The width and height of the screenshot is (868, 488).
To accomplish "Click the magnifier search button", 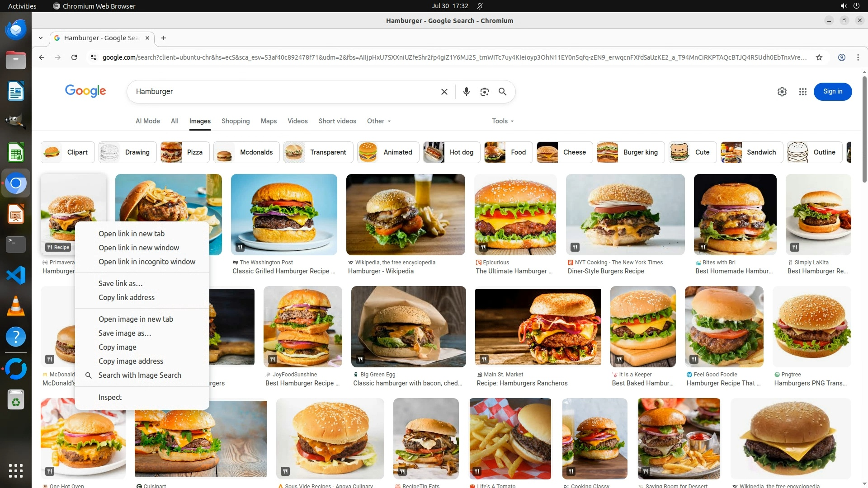I will (x=502, y=92).
